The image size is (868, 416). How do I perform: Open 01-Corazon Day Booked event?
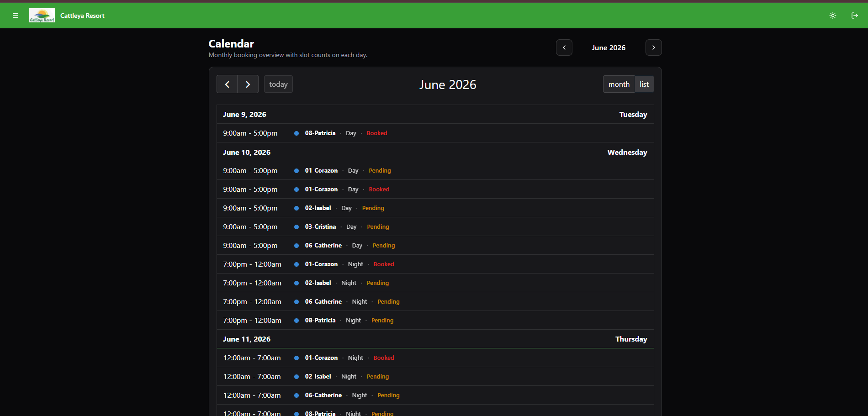pos(435,189)
